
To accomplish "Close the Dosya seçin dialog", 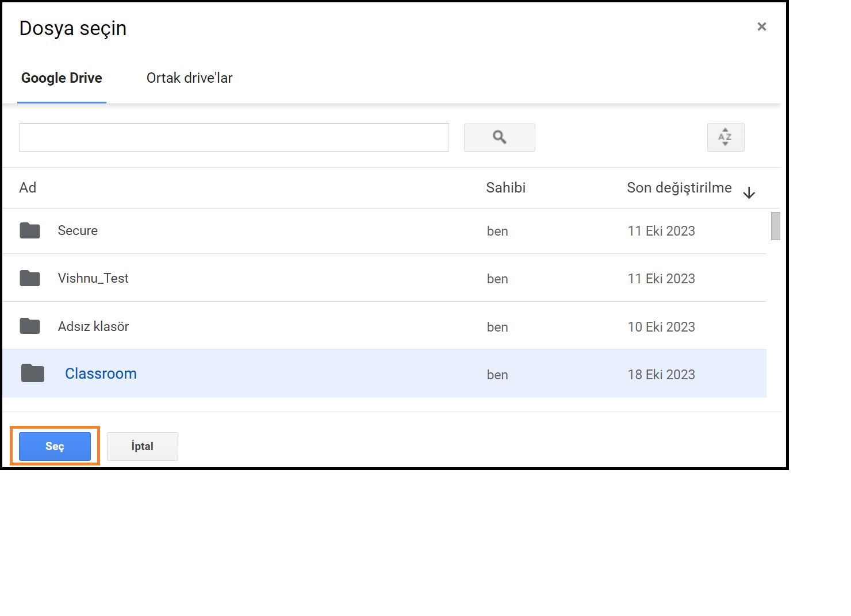I will click(762, 26).
